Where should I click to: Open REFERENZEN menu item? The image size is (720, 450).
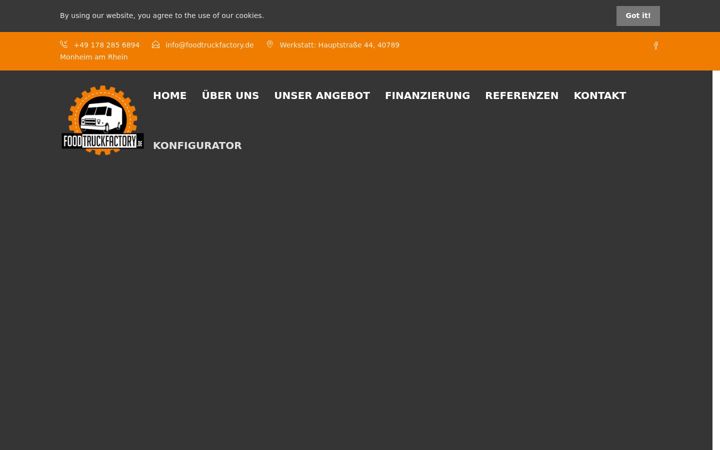[x=522, y=96]
